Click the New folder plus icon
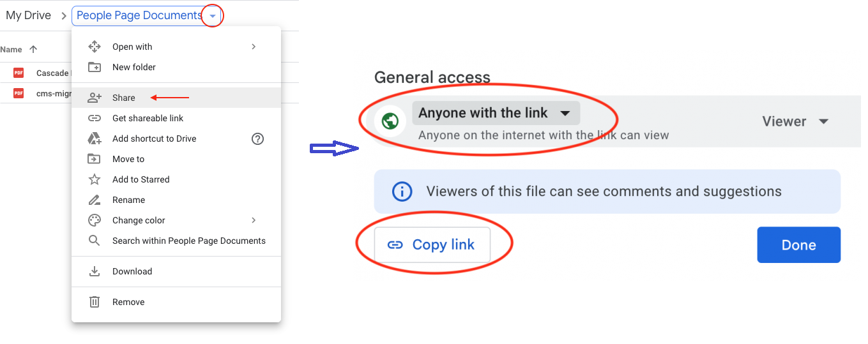This screenshot has width=868, height=344. point(94,67)
